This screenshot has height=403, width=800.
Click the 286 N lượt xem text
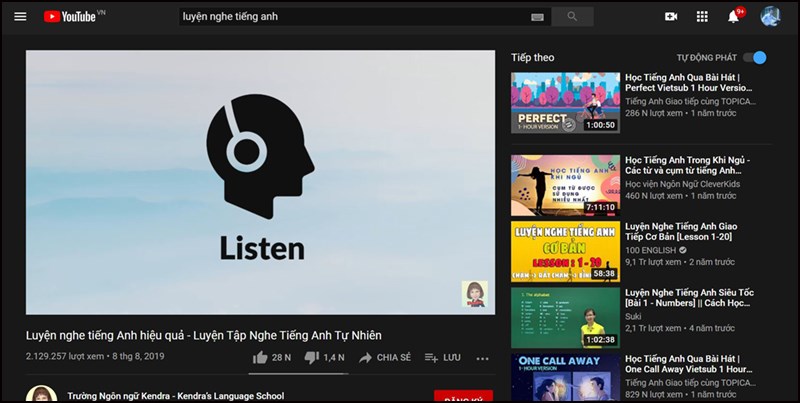pos(654,113)
